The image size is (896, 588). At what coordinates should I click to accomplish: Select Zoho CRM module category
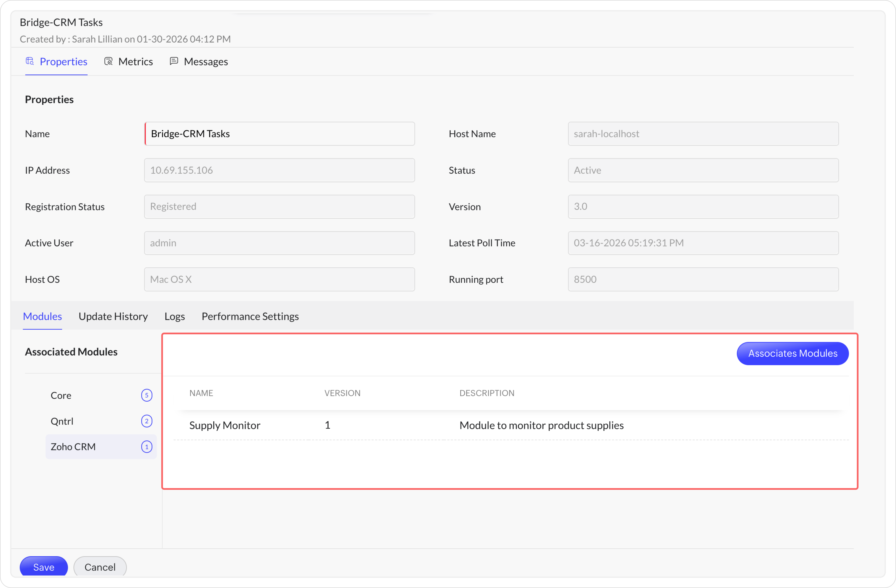coord(73,446)
